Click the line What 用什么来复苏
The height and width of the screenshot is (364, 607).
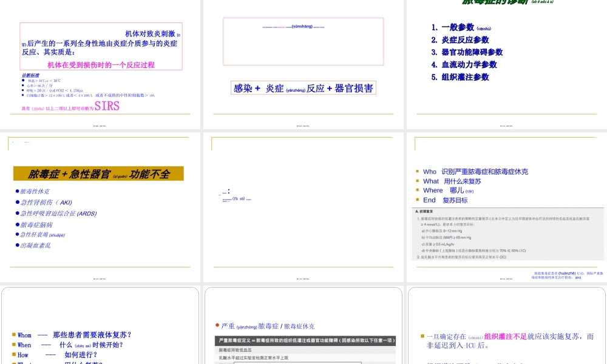[449, 181]
